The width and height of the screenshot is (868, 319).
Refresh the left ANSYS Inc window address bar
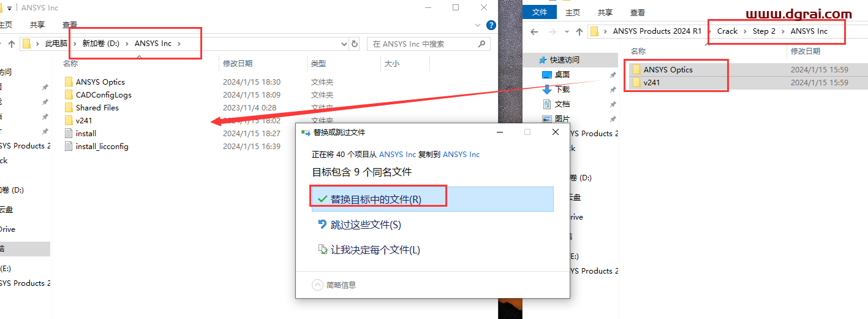tap(355, 44)
